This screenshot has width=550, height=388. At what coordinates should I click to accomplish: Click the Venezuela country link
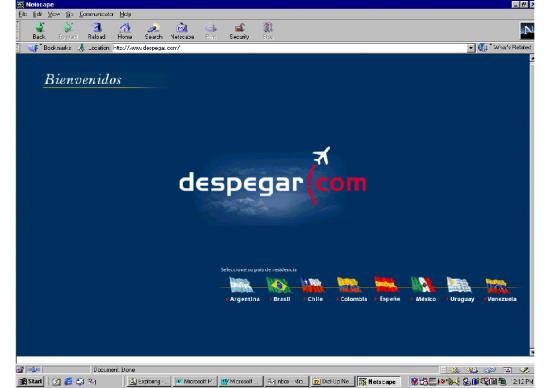pyautogui.click(x=502, y=299)
